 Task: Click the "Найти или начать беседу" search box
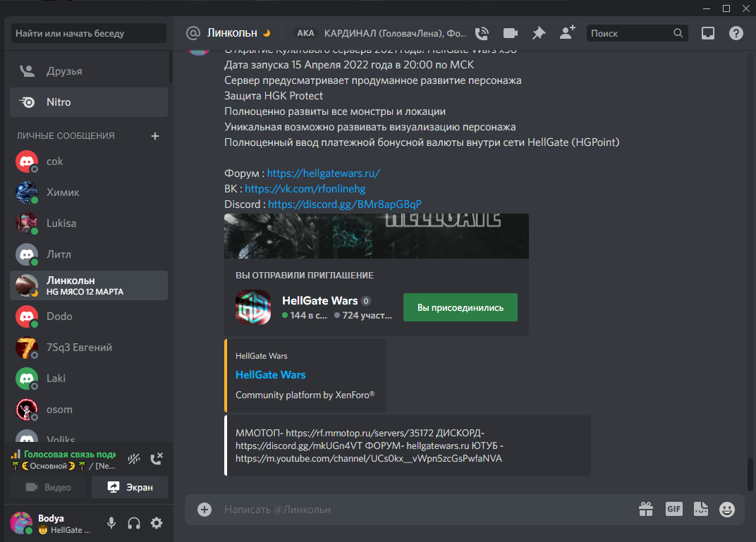[89, 33]
